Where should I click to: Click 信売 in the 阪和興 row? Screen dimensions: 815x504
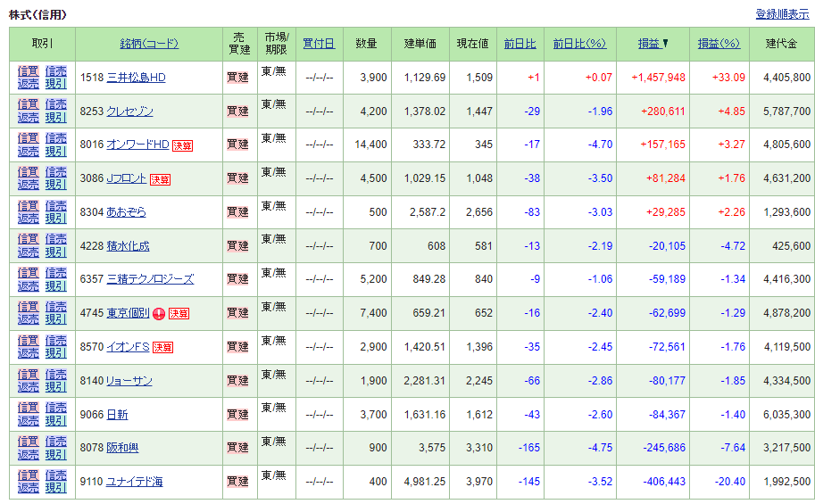(55, 442)
